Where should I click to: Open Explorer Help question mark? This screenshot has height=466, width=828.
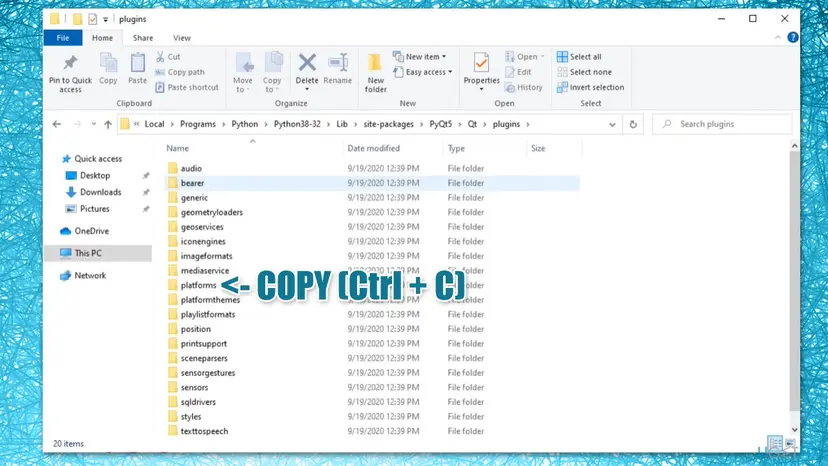tap(792, 38)
